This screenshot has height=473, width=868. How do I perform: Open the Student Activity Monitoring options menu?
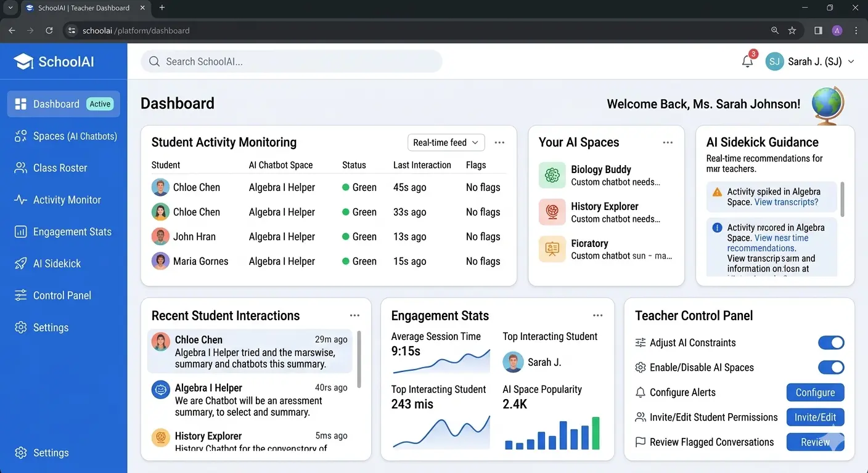[x=499, y=142]
